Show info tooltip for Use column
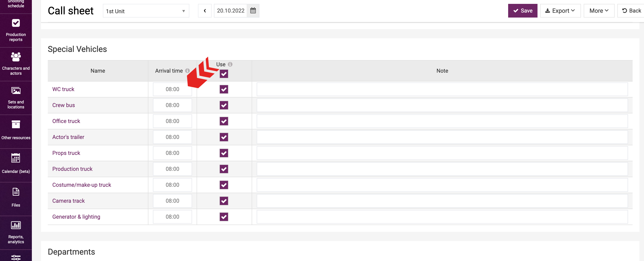The image size is (644, 261). pos(230,64)
